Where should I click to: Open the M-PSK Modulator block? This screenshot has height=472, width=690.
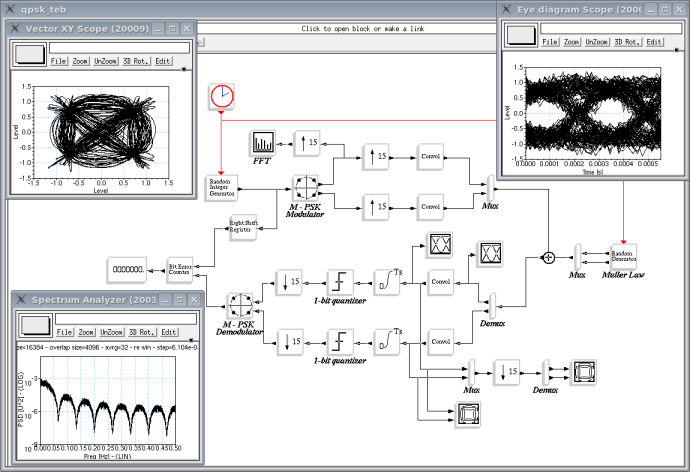(x=305, y=188)
